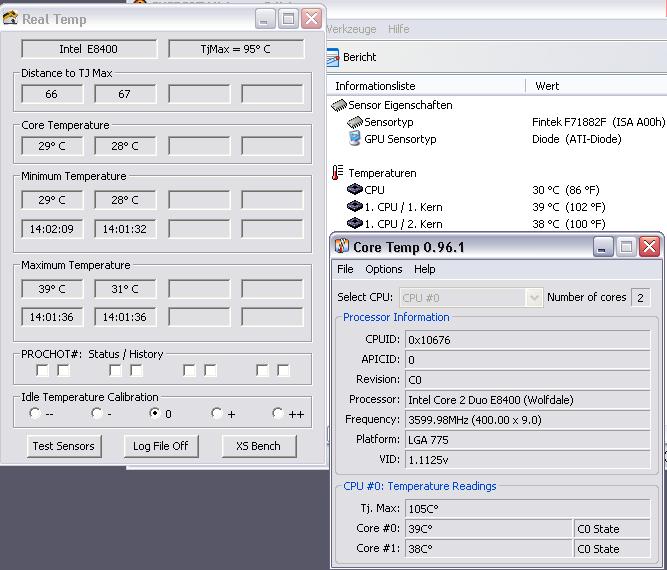Click the Bericht report icon
Image resolution: width=667 pixels, height=570 pixels.
click(x=333, y=57)
